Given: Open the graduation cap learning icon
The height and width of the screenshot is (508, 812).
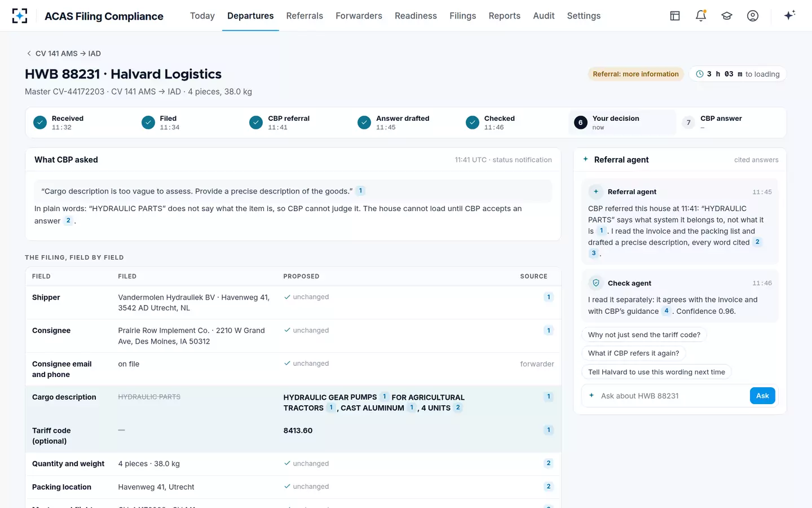Looking at the screenshot, I should [x=727, y=16].
